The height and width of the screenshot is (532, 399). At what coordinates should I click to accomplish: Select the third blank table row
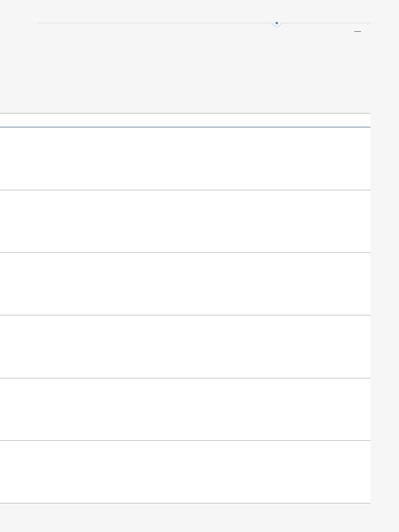[185, 284]
